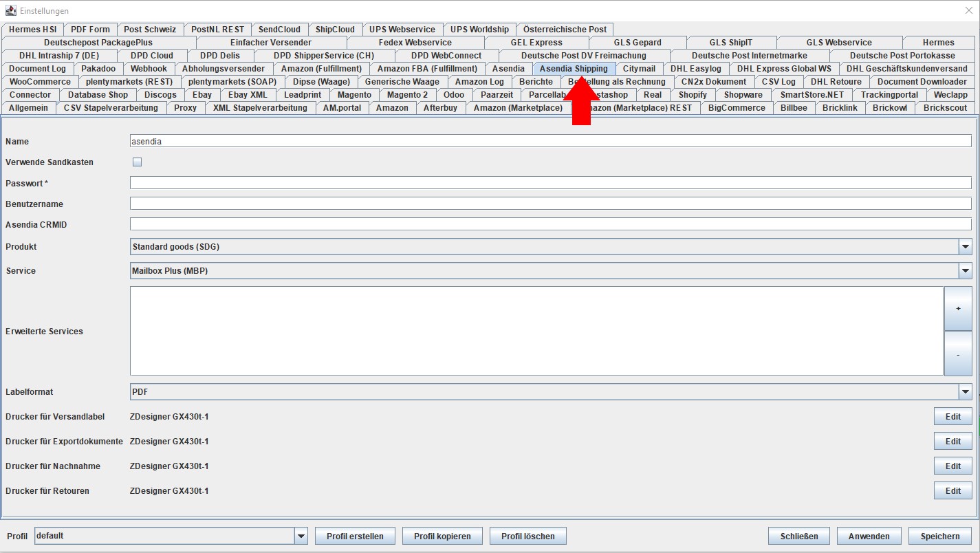Image resolution: width=980 pixels, height=553 pixels.
Task: Switch to the GEL Express tab
Action: coord(536,43)
